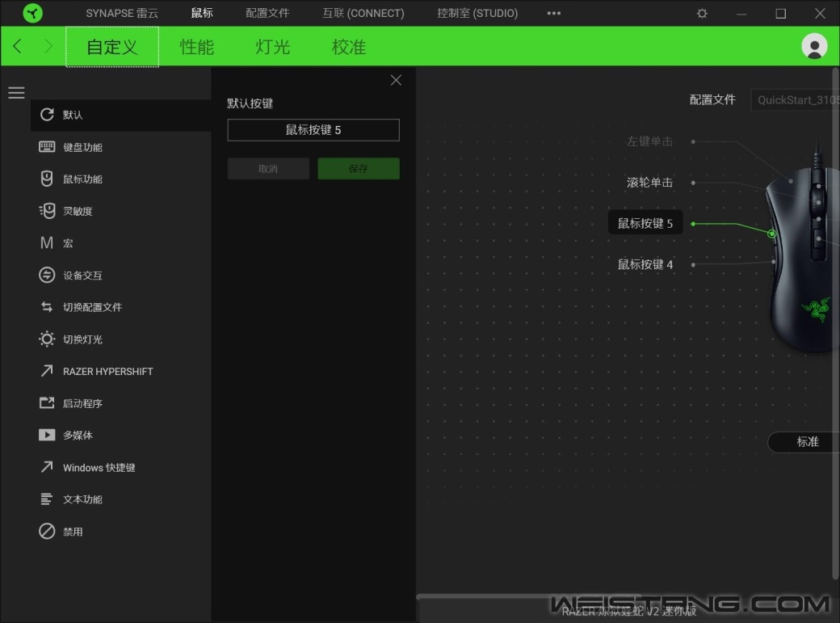Open the three-dots more menu

tap(554, 13)
